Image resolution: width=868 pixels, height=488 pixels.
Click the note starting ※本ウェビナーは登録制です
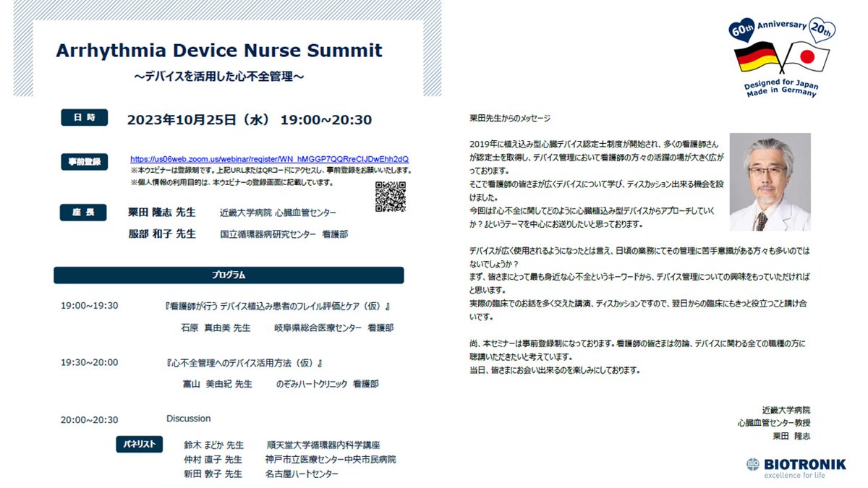pyautogui.click(x=271, y=171)
